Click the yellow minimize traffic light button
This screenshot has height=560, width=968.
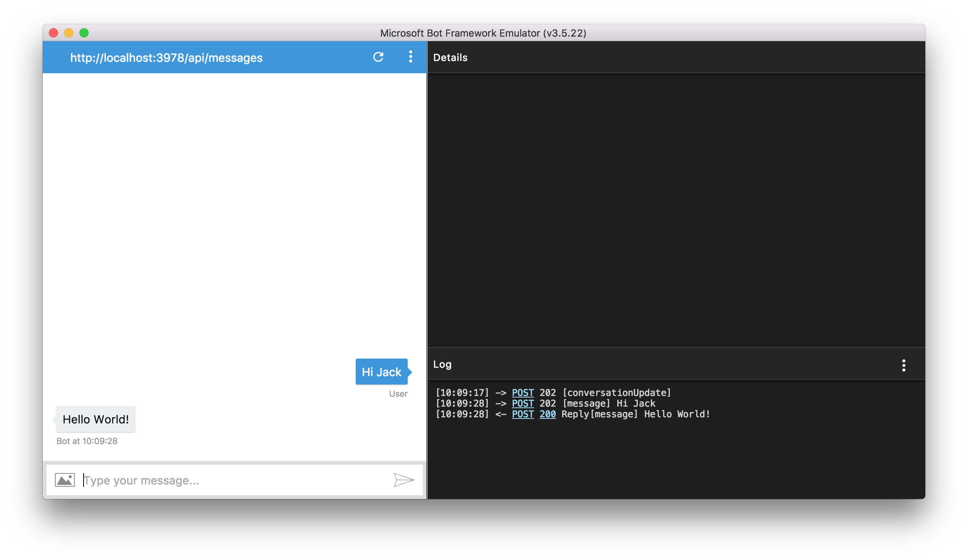68,33
